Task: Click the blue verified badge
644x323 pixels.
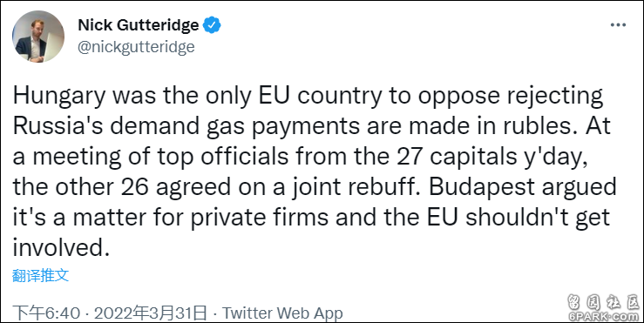Action: [213, 25]
